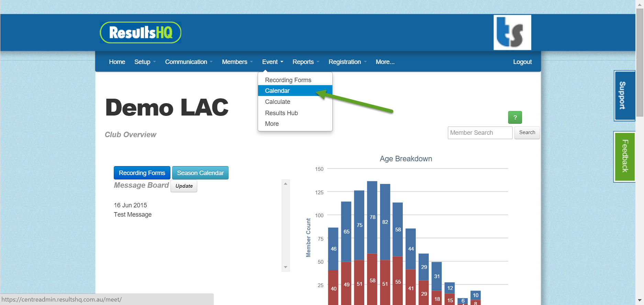Click the club ts logo image
644x305 pixels.
click(512, 32)
